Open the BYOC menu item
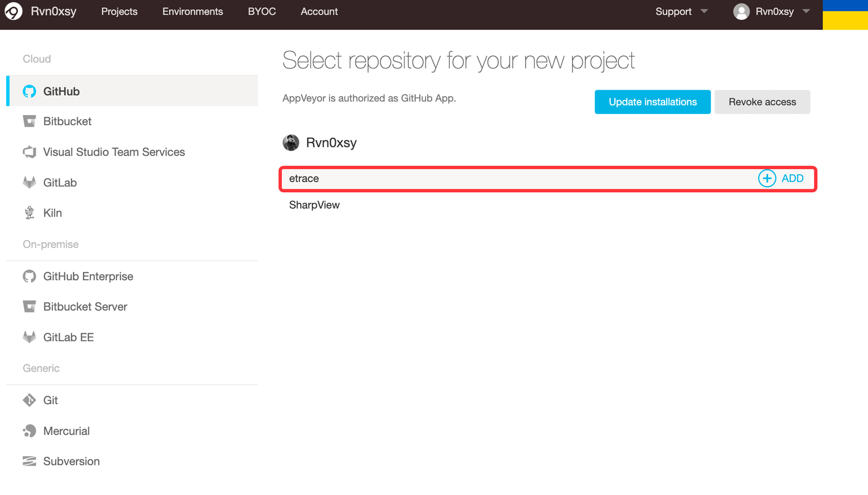Image resolution: width=868 pixels, height=495 pixels. point(262,11)
